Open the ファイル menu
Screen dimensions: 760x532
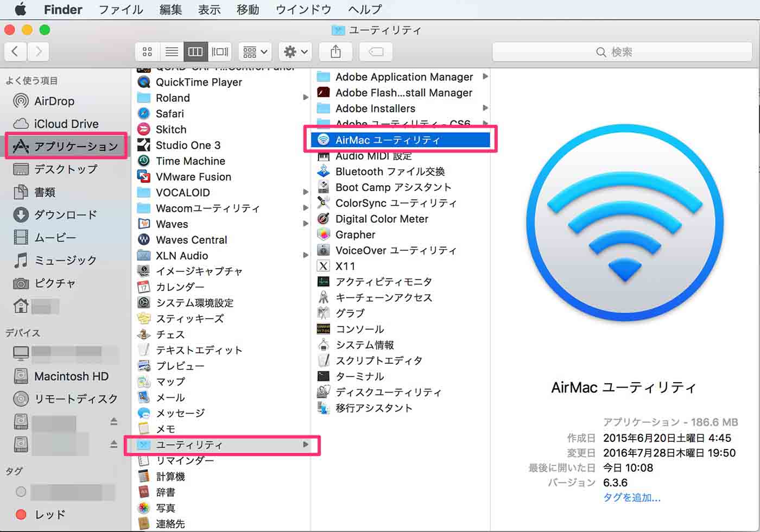pos(121,9)
